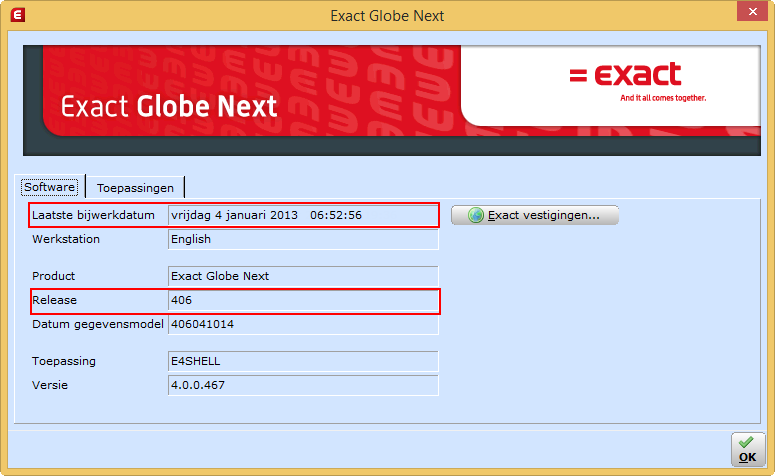
Task: Click the Toepassing field showing E4SHELL
Action: point(303,361)
